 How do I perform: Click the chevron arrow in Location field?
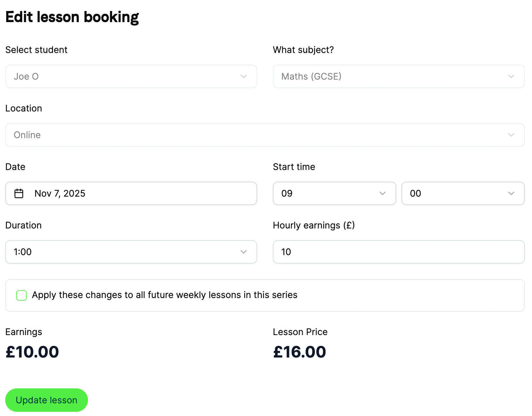point(511,135)
